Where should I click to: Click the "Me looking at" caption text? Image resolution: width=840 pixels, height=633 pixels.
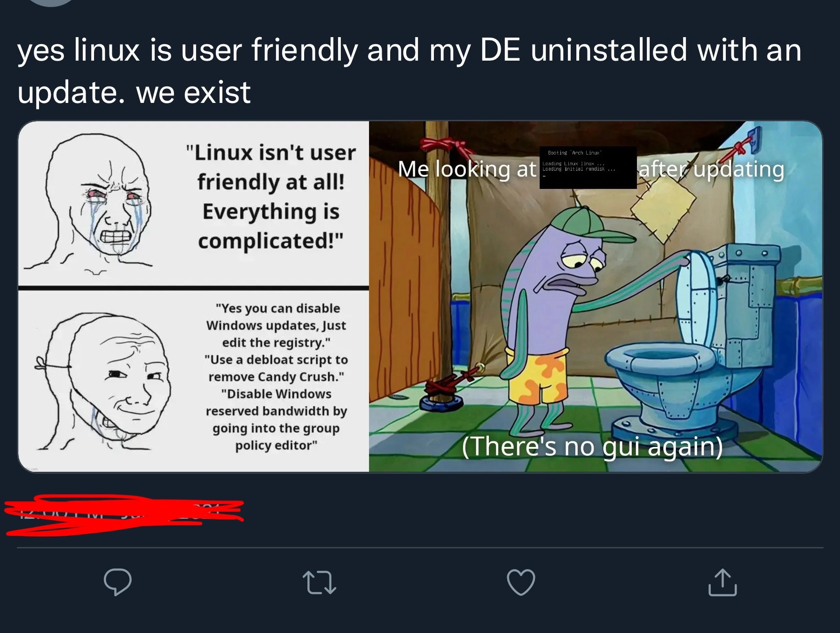click(467, 169)
